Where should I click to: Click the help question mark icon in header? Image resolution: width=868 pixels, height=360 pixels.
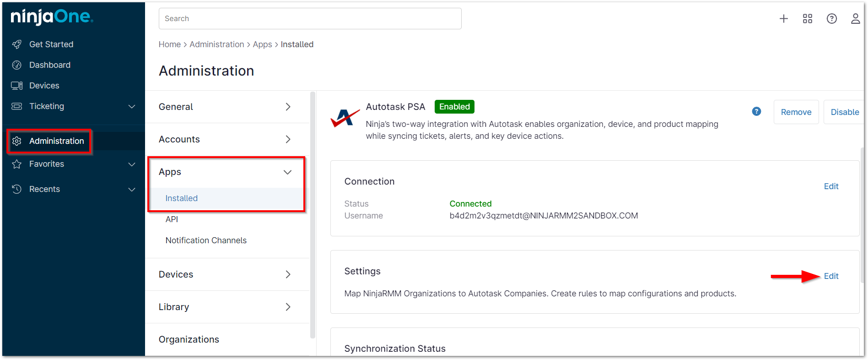(832, 18)
